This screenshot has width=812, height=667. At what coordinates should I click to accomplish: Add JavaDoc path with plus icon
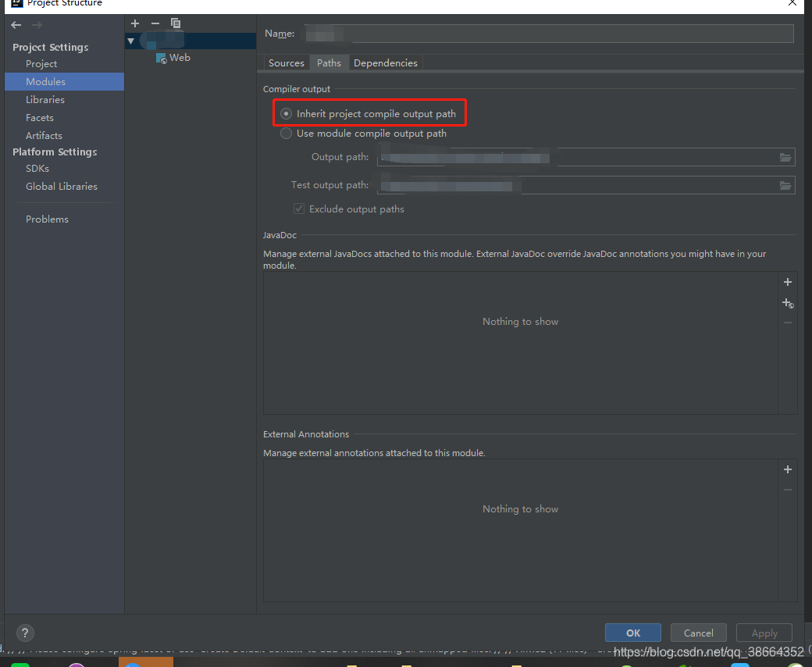788,282
